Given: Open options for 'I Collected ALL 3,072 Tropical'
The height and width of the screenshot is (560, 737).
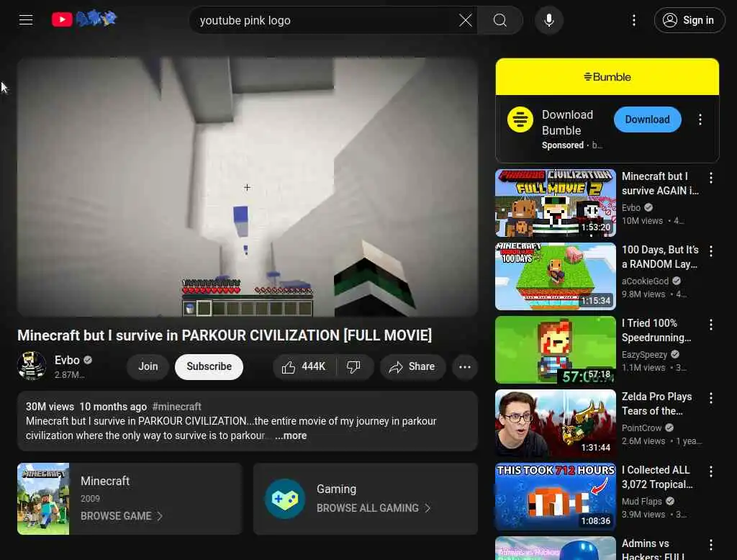Looking at the screenshot, I should tap(710, 471).
